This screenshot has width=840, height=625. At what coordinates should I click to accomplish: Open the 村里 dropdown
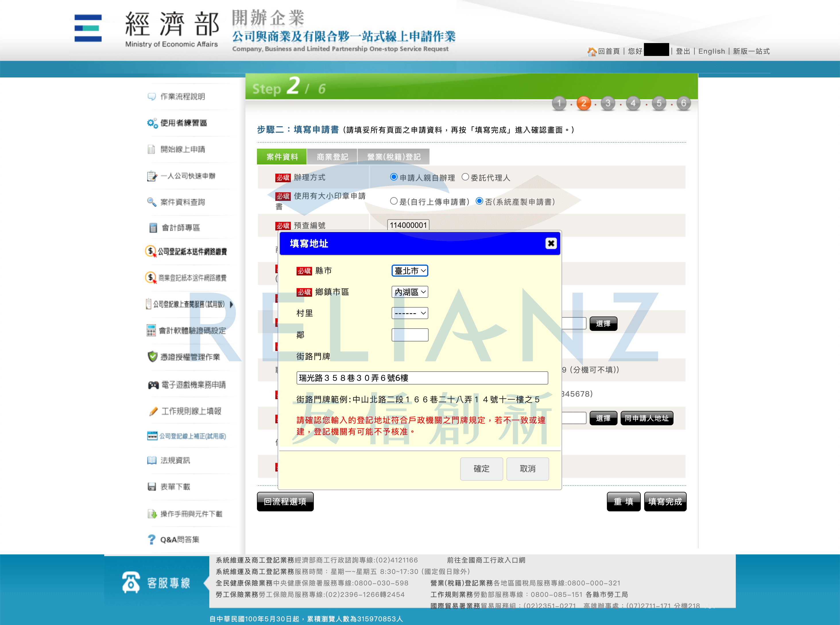410,313
